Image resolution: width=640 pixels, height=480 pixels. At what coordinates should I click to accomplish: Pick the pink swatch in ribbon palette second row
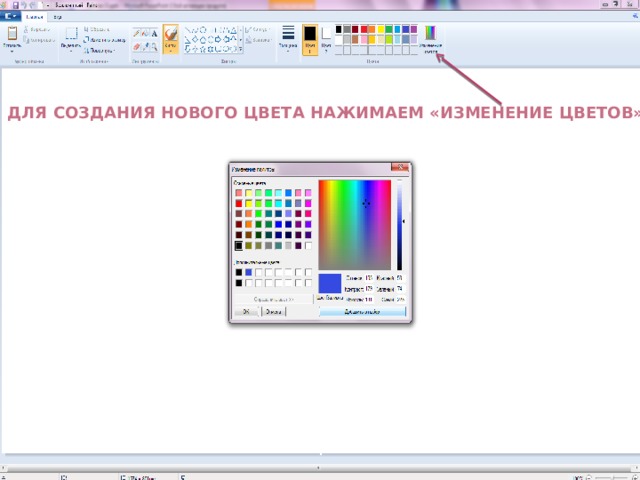[363, 40]
